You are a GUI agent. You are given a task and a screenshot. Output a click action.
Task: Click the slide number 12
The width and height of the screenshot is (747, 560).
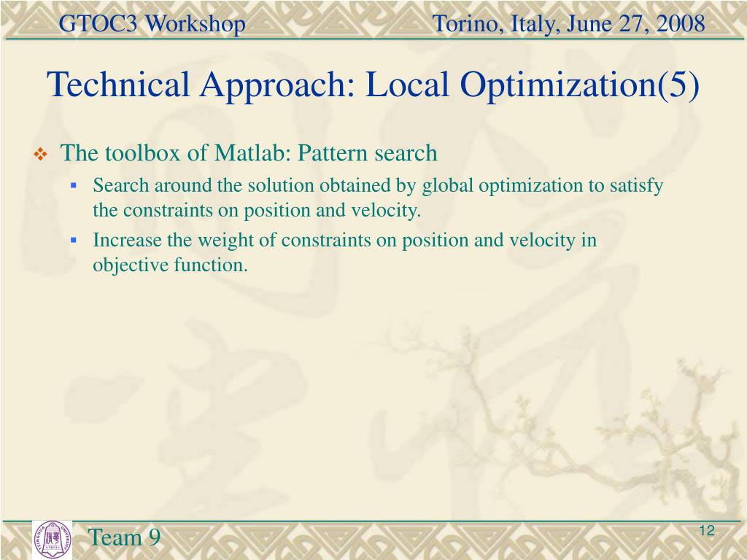point(707,531)
